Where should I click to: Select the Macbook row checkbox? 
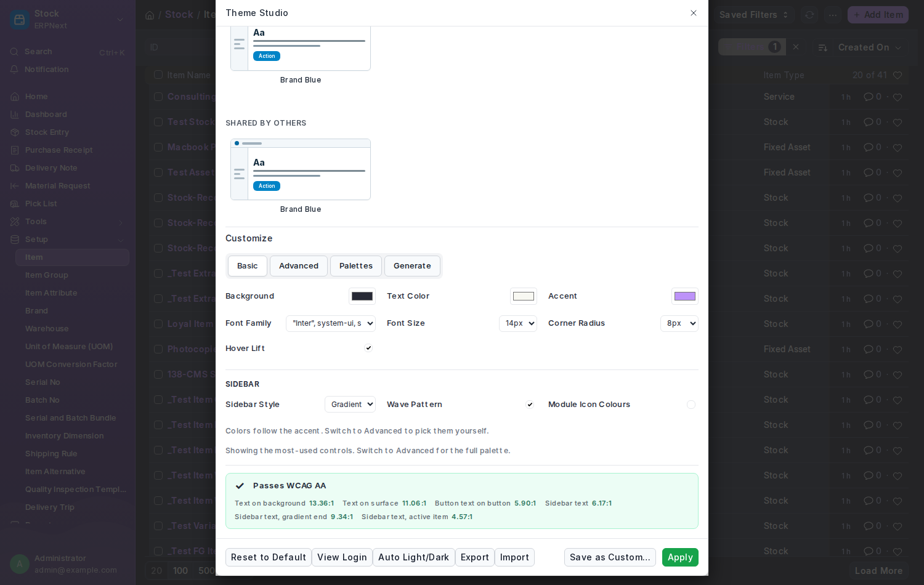pos(158,147)
